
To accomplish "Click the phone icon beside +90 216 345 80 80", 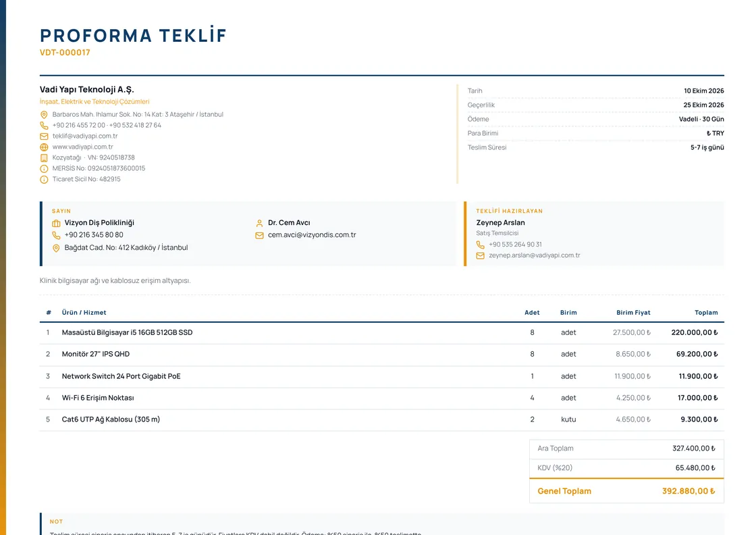I will tap(56, 236).
